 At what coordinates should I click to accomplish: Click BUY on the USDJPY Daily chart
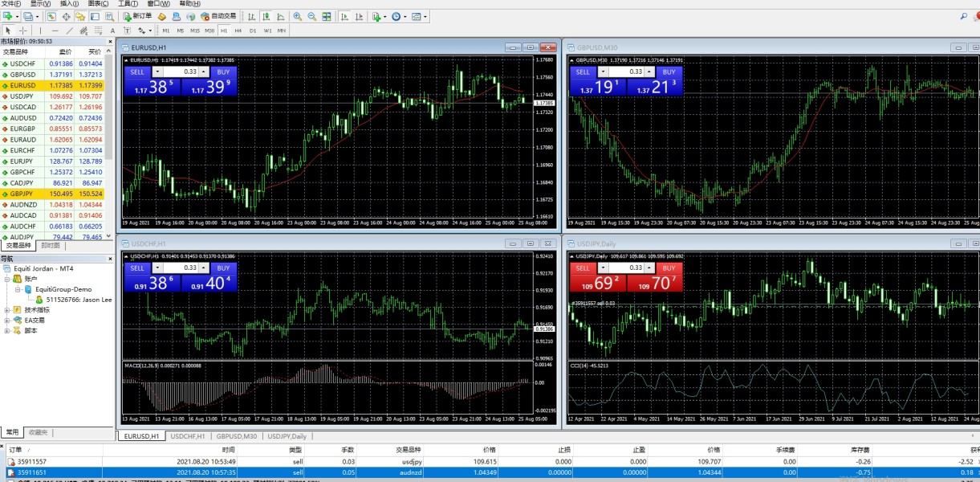(x=669, y=268)
